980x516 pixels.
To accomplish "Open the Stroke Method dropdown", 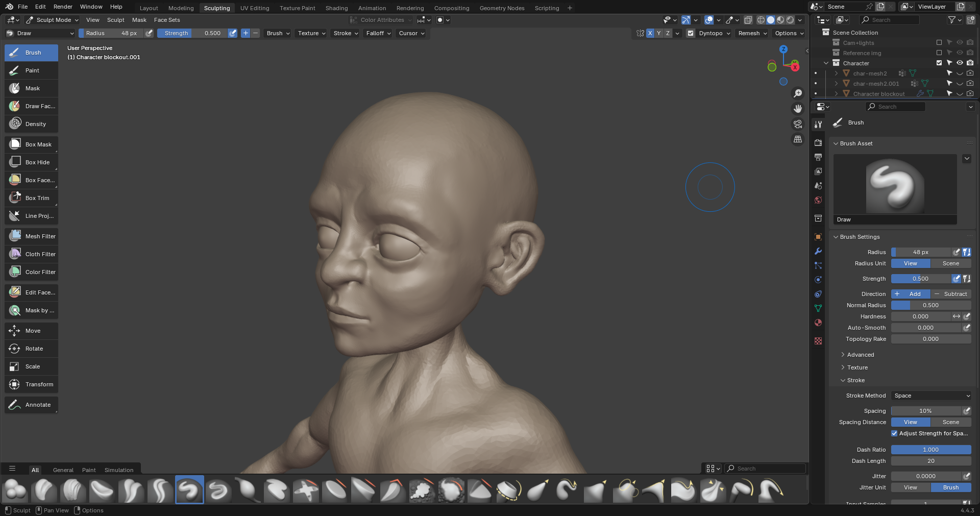I will coord(931,396).
